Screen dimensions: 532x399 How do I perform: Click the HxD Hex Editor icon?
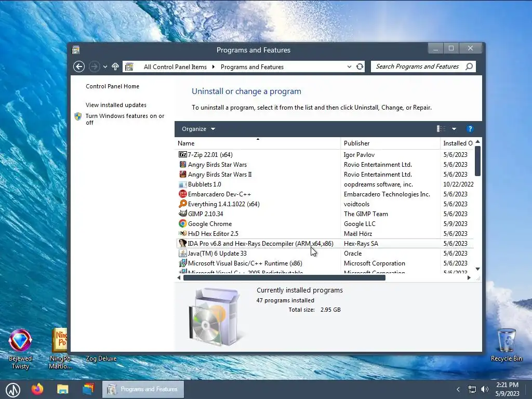pyautogui.click(x=182, y=233)
